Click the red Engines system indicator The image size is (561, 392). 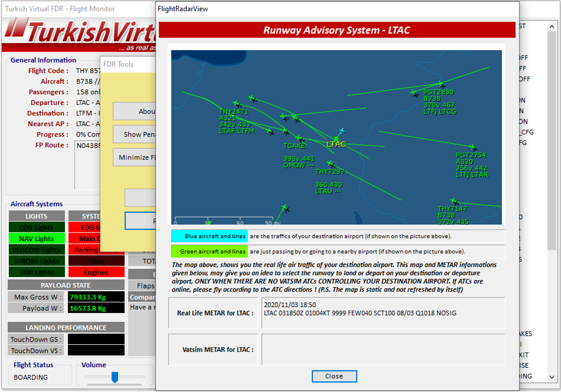click(x=96, y=272)
